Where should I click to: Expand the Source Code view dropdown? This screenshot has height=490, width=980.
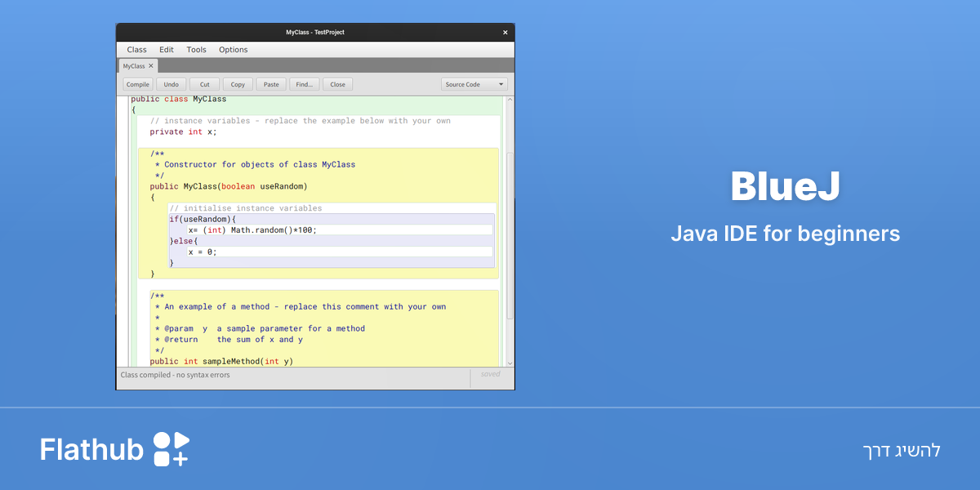click(474, 84)
